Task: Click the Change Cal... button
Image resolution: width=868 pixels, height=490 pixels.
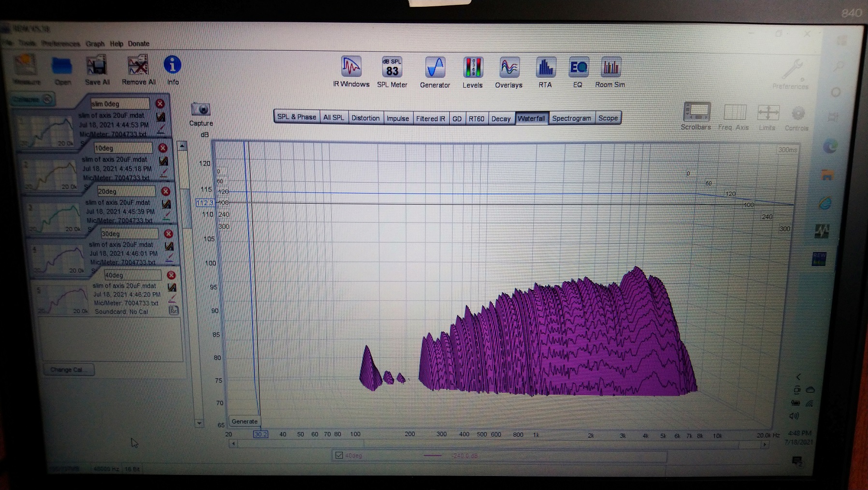Action: click(x=68, y=370)
